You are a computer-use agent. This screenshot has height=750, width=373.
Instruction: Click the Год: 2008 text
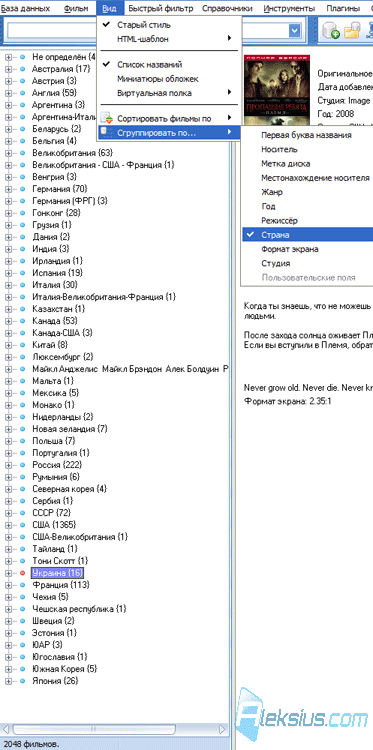click(336, 114)
